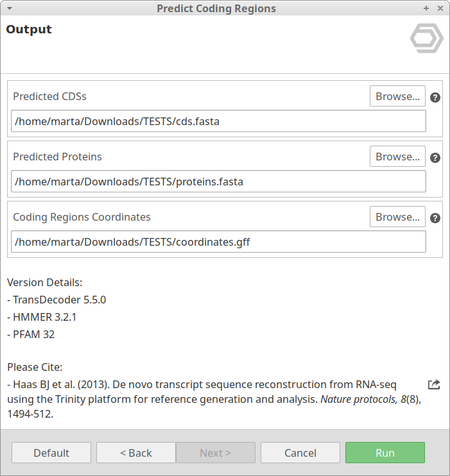The image size is (450, 476).
Task: Go to previous step with Back
Action: coord(136,453)
